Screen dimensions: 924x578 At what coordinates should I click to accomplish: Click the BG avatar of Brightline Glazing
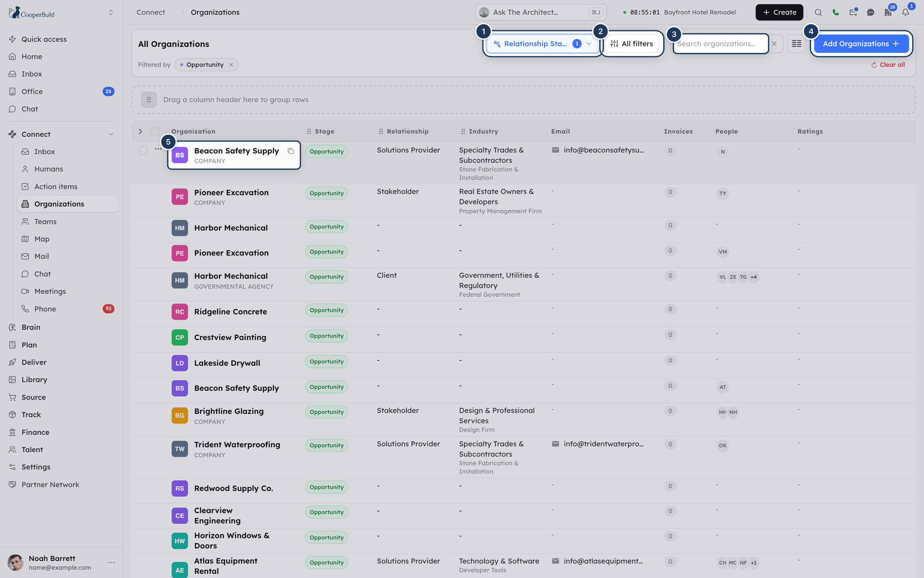(x=179, y=416)
